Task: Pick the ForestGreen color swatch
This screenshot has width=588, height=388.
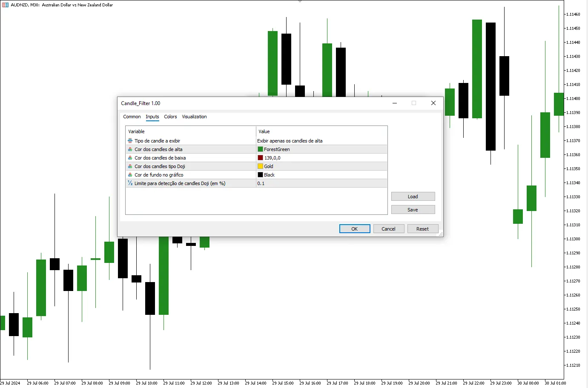Action: tap(260, 149)
